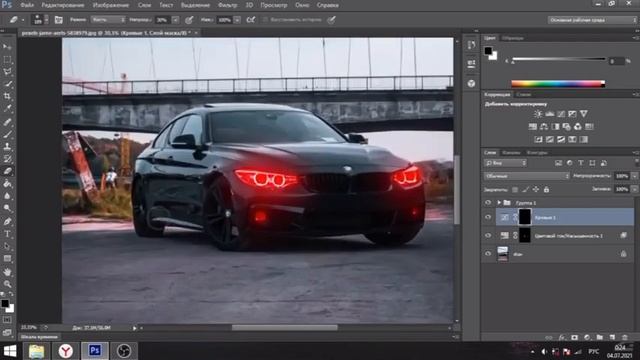Toggle lock transparent pixels
Screen dimensions: 640x360
coord(515,189)
